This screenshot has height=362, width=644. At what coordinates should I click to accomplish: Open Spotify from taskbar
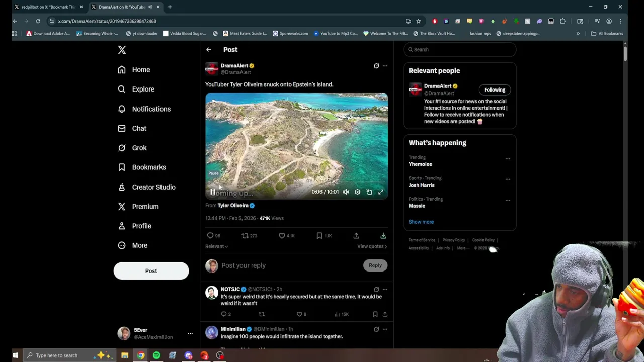156,355
